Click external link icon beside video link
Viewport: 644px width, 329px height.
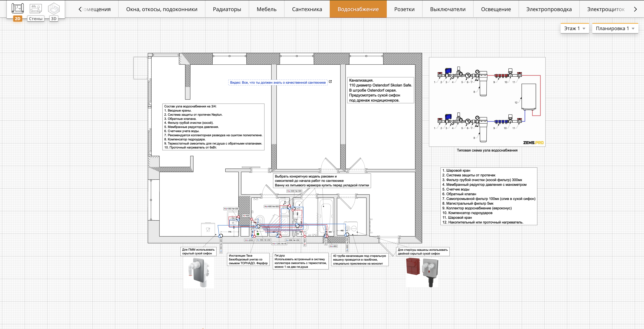tap(330, 82)
